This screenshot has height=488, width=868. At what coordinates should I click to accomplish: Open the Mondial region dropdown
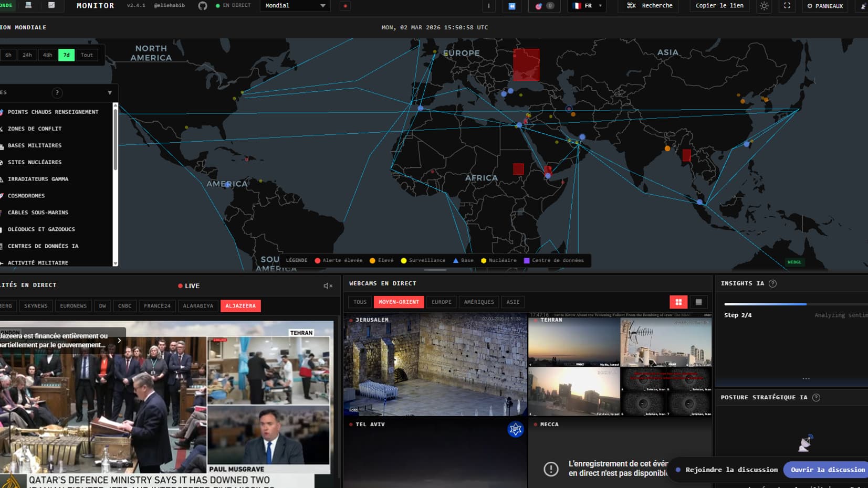295,5
